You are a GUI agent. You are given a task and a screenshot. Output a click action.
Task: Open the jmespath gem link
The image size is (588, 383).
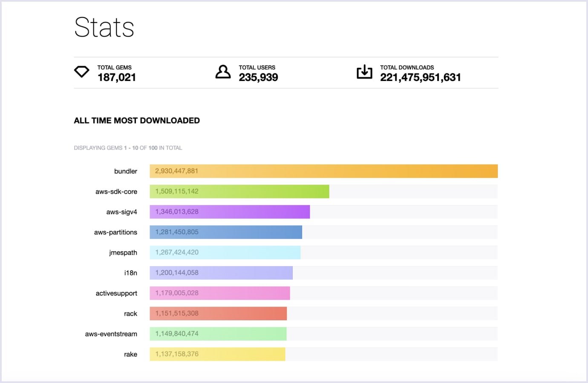click(123, 252)
